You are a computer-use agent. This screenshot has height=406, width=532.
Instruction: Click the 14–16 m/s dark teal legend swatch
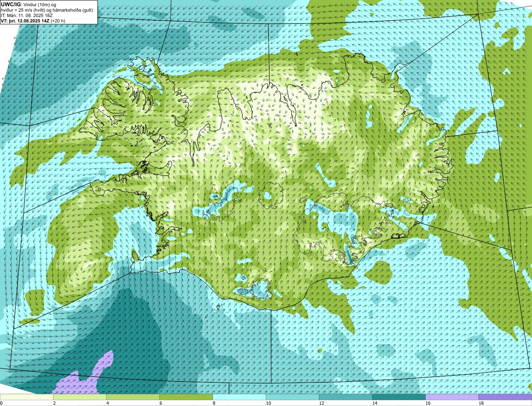coord(399,397)
